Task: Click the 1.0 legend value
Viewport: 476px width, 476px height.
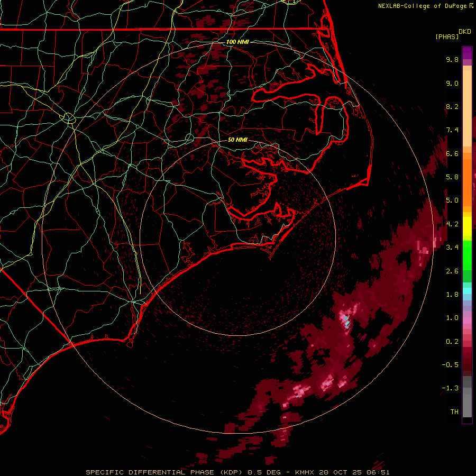Action: [x=452, y=318]
